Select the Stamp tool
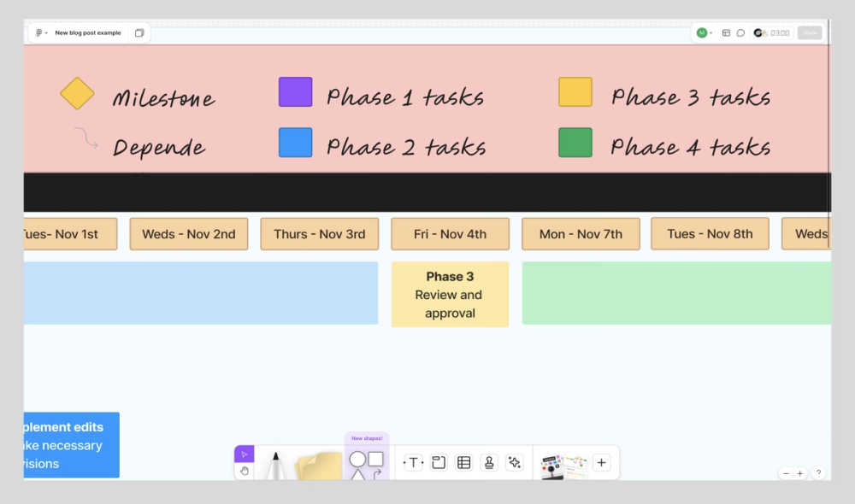855x504 pixels. 489,461
